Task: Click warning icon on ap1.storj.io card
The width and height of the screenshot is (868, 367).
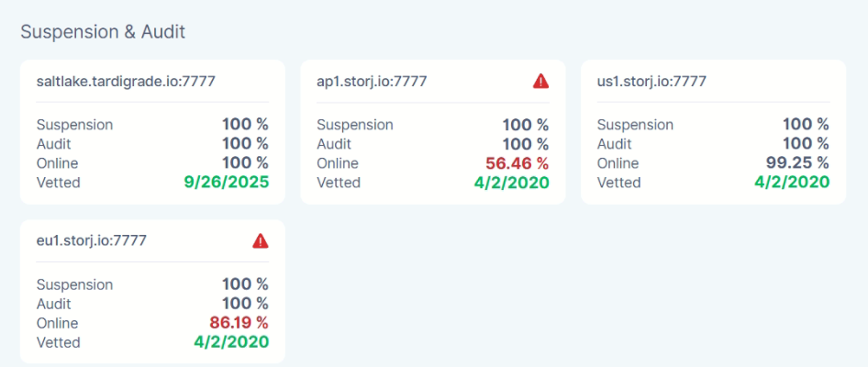Action: point(540,81)
